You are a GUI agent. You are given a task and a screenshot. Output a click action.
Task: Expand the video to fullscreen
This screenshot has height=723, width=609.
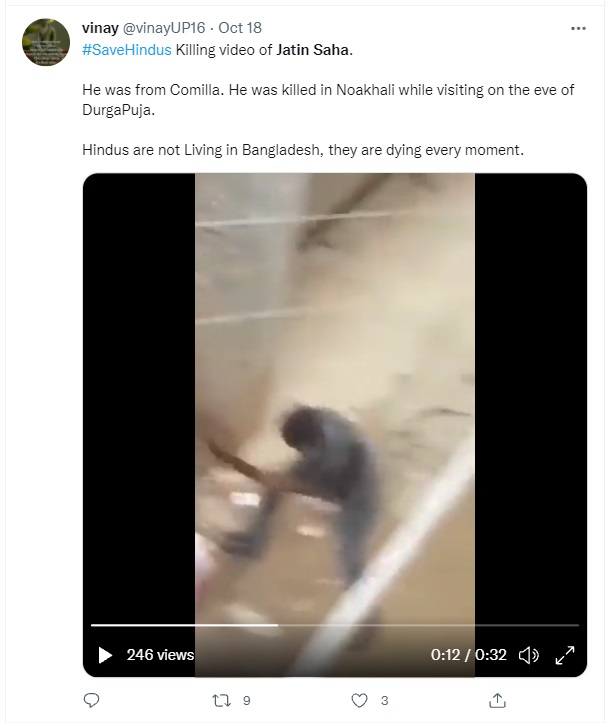[565, 655]
